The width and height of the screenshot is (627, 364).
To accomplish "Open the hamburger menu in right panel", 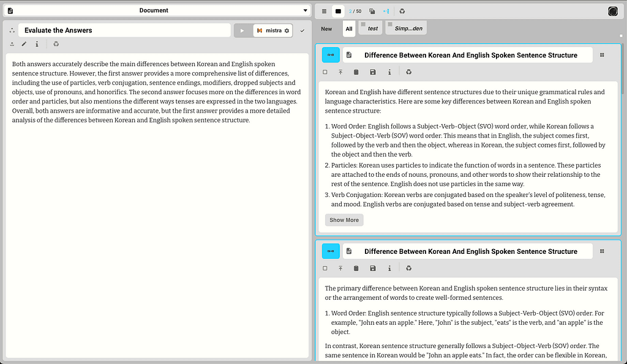I will coord(325,11).
